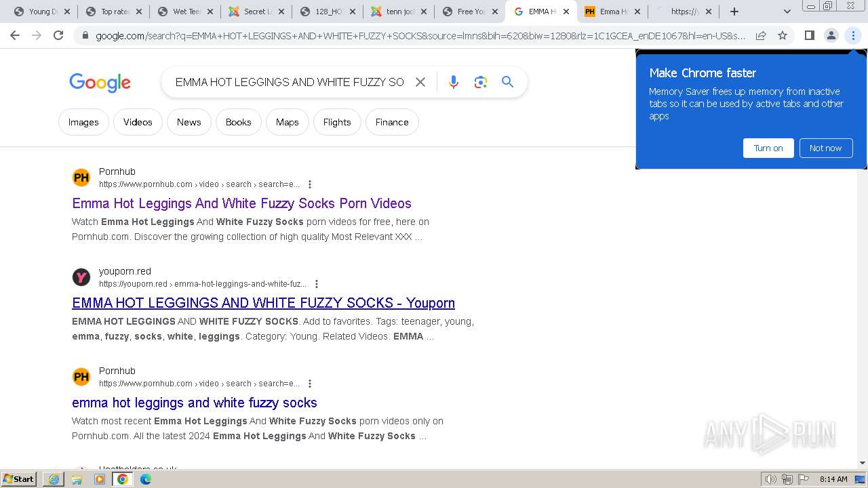
Task: Click the scrollbar down arrow
Action: pyautogui.click(x=863, y=463)
